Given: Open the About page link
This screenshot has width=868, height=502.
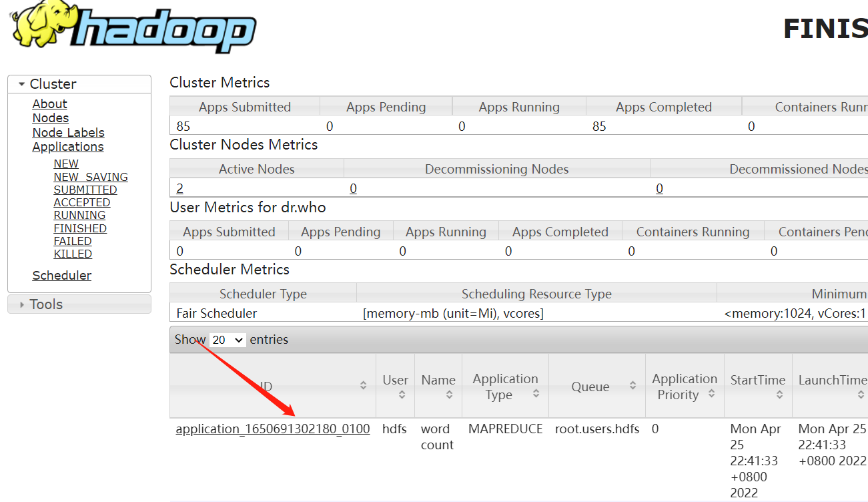Looking at the screenshot, I should 49,104.
